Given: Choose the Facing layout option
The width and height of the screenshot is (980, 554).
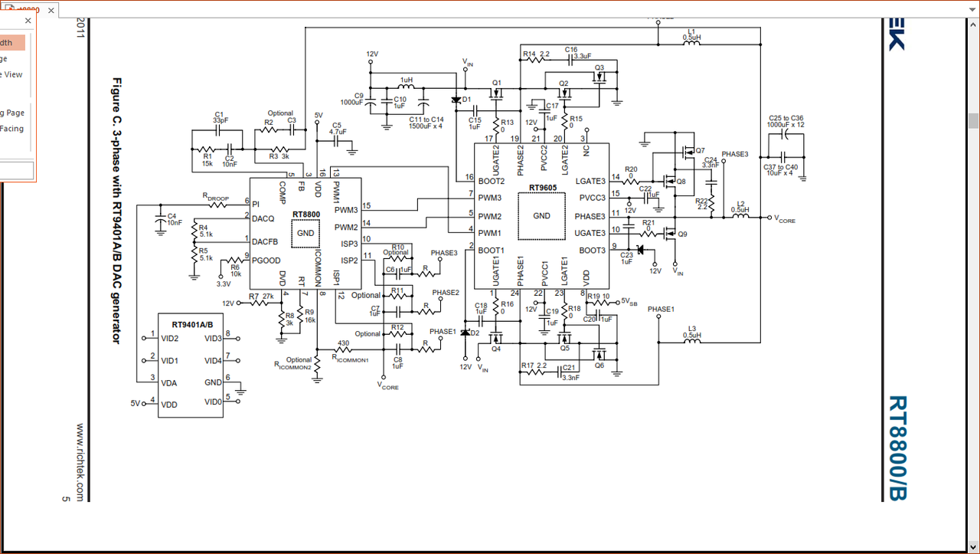Looking at the screenshot, I should point(11,129).
